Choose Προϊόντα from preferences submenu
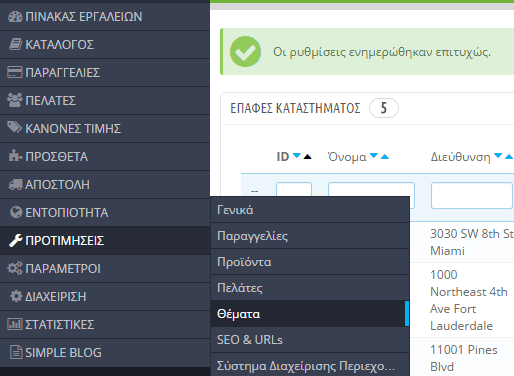Screen dimensions: 514x376 click(x=310, y=262)
